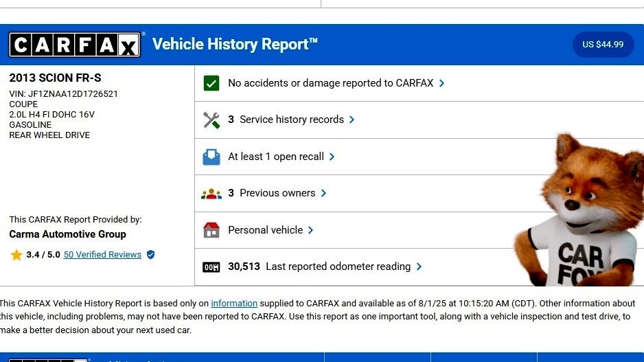Click the blue open recall icon
The width and height of the screenshot is (644, 362).
tap(211, 157)
